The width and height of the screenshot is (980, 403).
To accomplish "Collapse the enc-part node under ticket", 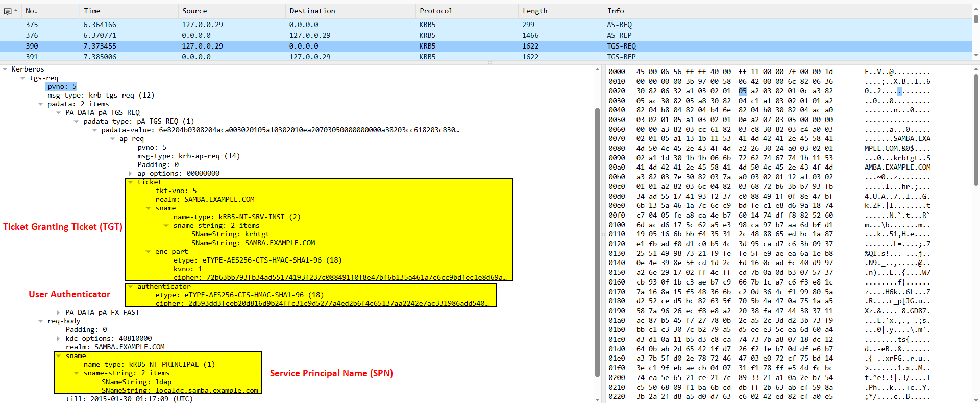I will point(149,252).
